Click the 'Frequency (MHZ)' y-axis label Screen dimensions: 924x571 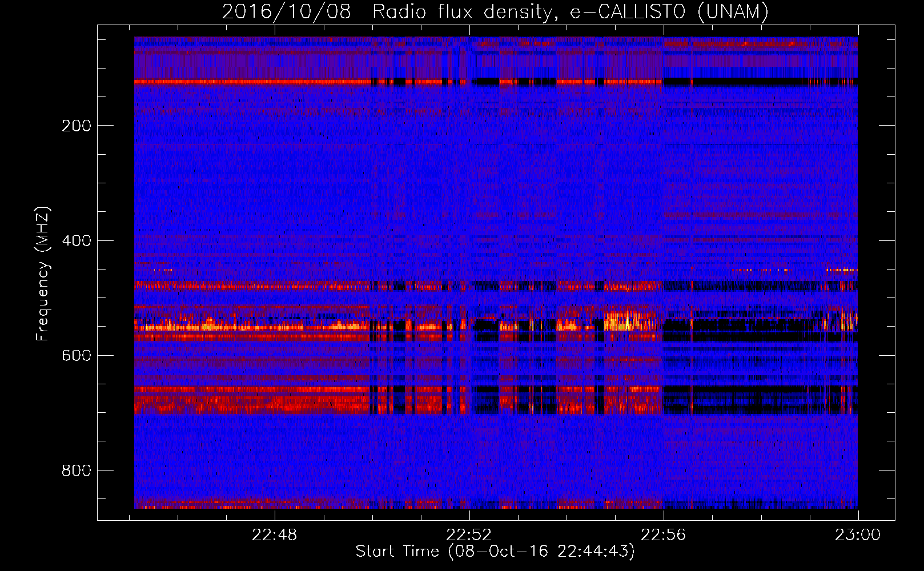[x=43, y=274]
